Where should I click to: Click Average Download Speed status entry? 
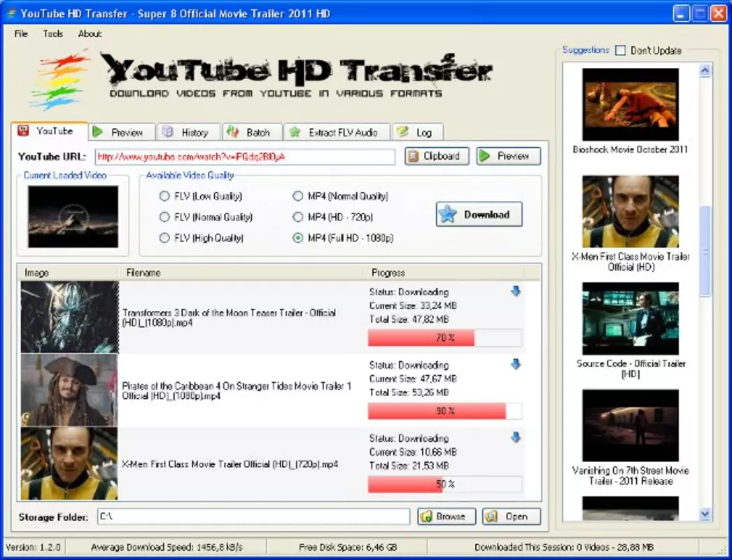point(166,547)
